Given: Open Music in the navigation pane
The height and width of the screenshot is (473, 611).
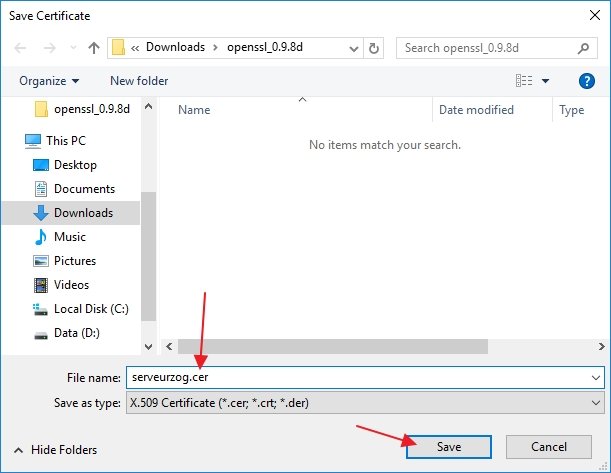Looking at the screenshot, I should click(60, 237).
